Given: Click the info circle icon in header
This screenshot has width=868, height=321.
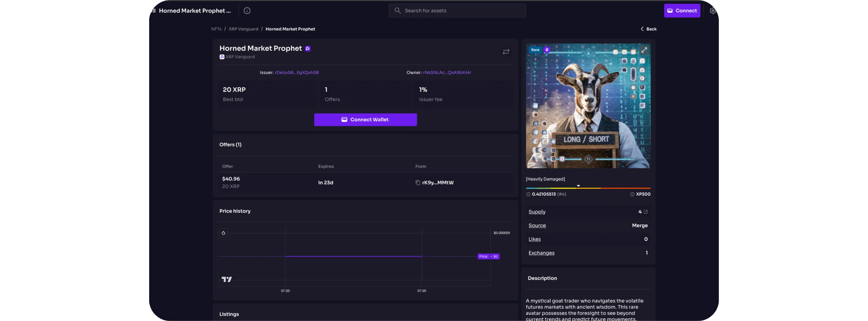Looking at the screenshot, I should (x=247, y=11).
